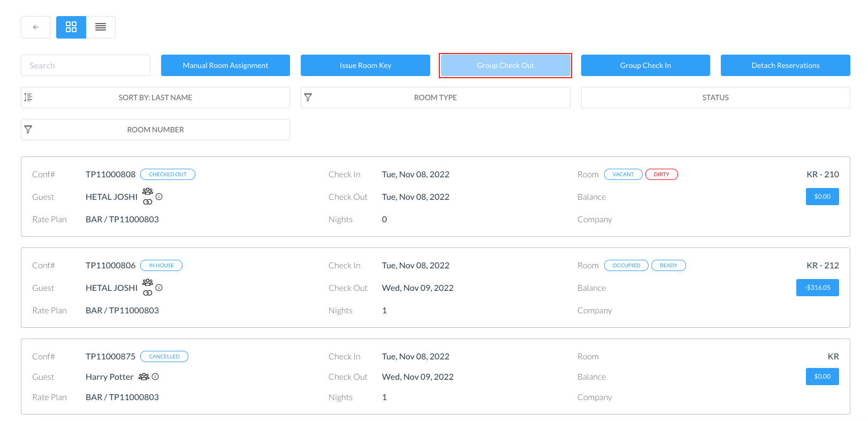Click the back arrow button
The height and width of the screenshot is (421, 868).
(36, 27)
